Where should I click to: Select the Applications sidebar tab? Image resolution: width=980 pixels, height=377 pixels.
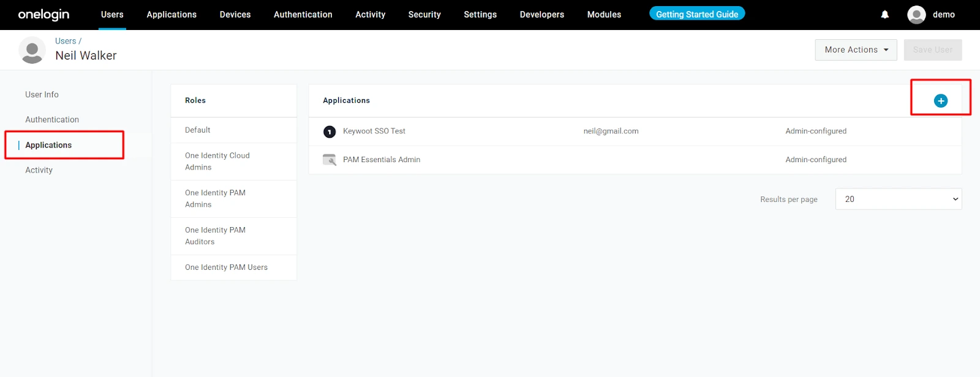pyautogui.click(x=48, y=145)
